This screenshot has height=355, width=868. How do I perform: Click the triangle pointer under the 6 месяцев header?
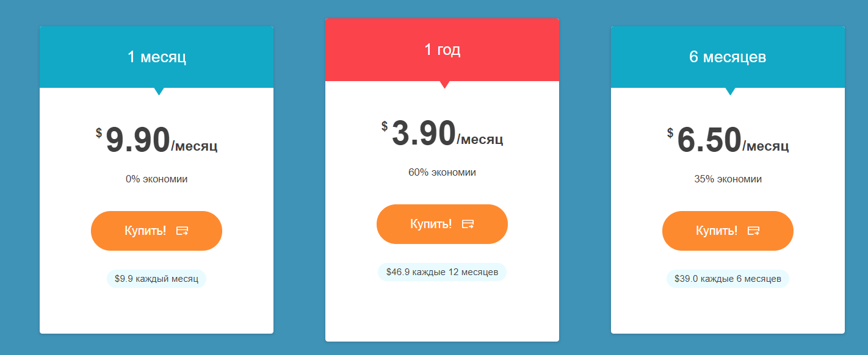coord(731,91)
